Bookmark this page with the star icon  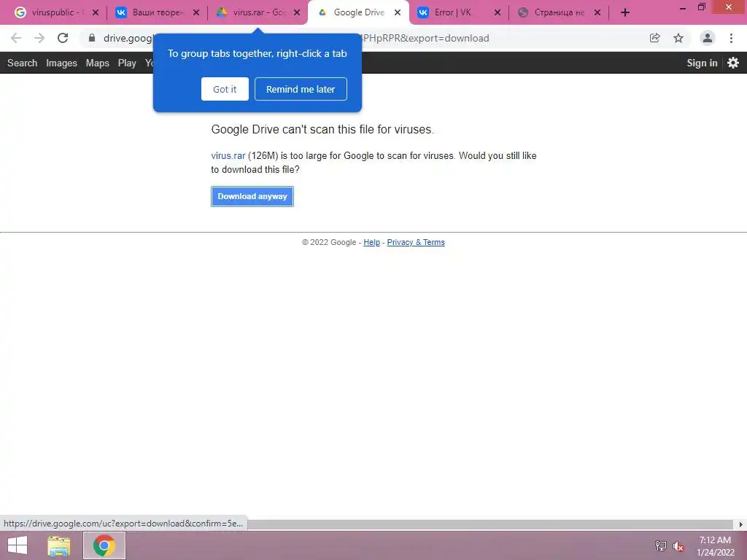click(678, 38)
